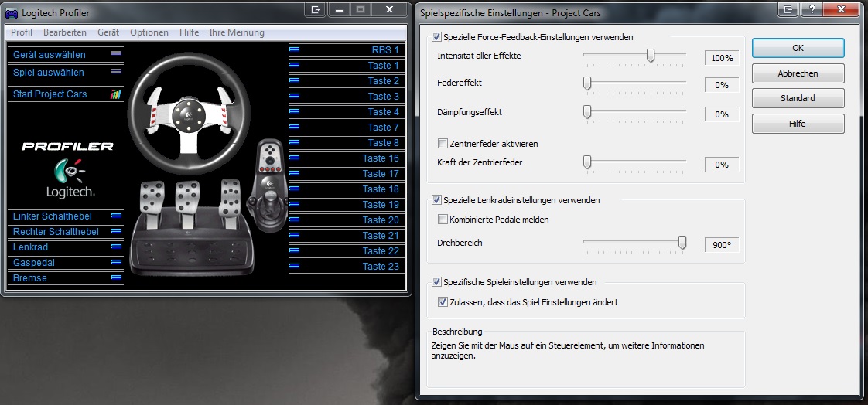The image size is (868, 405).
Task: Click the 900° Drehbereich value field
Action: click(722, 244)
